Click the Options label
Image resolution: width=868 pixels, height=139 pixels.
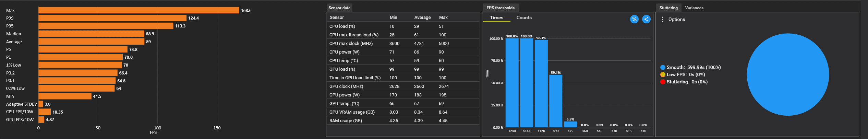(677, 20)
